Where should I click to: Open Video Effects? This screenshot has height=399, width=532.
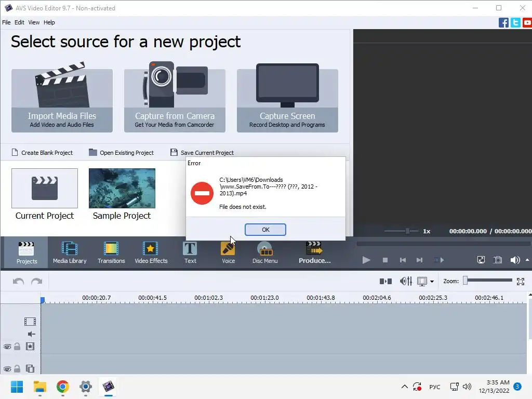(151, 253)
